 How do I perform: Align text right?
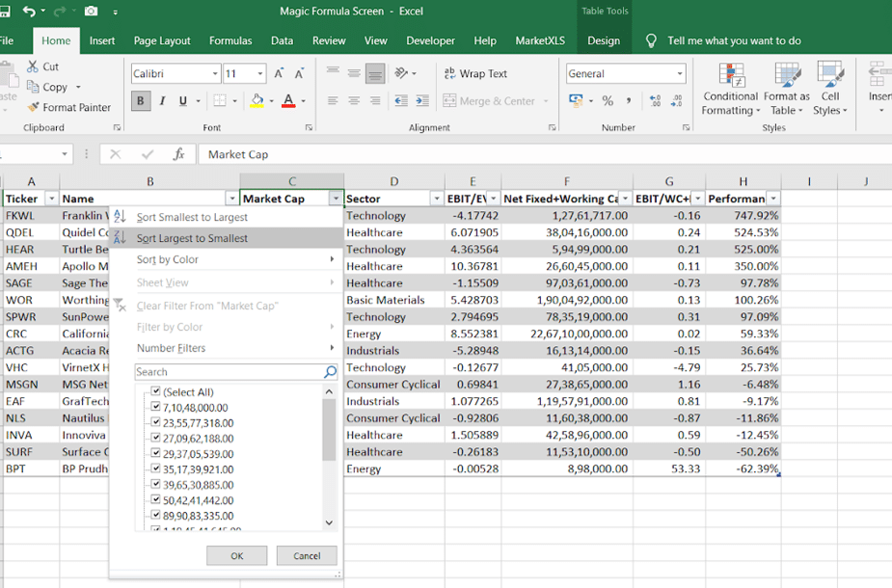[375, 100]
